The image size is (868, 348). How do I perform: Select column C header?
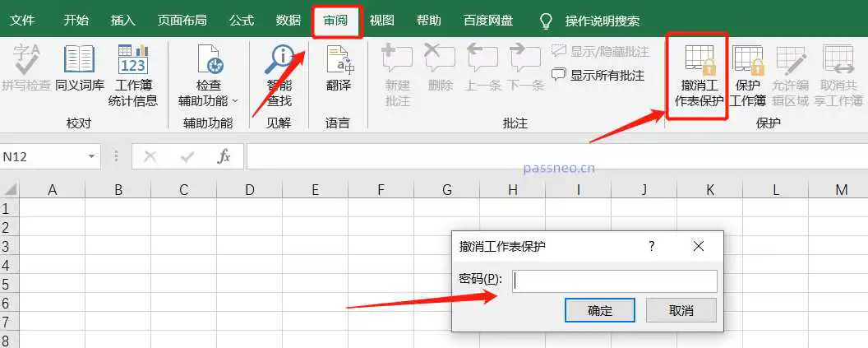(184, 190)
